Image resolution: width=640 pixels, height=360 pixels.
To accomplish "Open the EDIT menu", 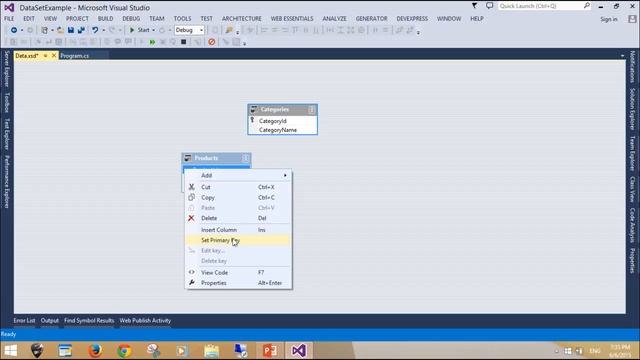I will point(29,19).
